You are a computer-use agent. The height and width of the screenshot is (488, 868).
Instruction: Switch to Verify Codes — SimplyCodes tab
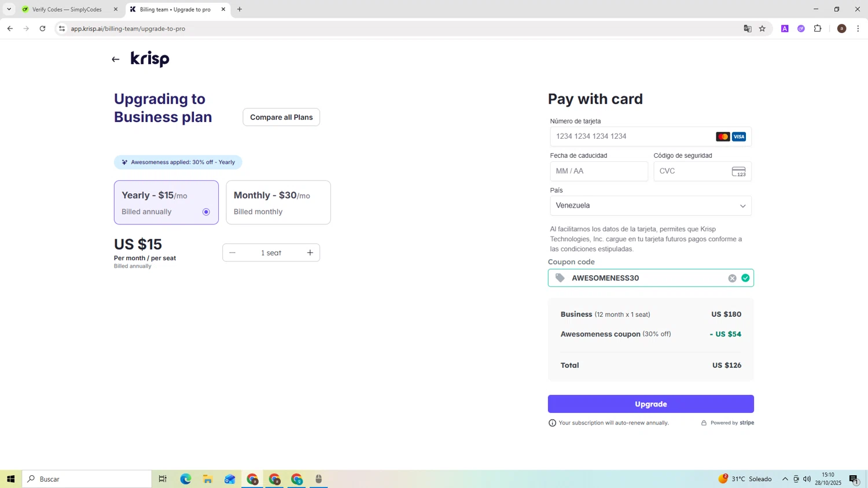point(67,9)
